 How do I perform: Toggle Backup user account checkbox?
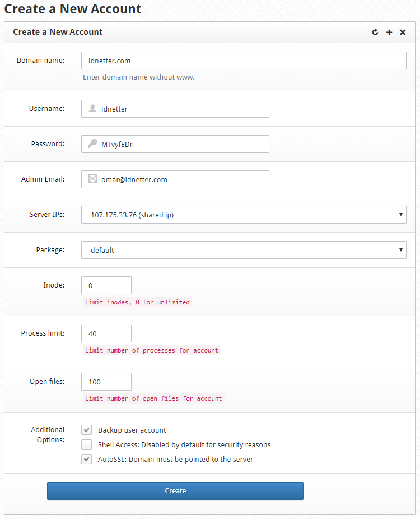pos(87,430)
